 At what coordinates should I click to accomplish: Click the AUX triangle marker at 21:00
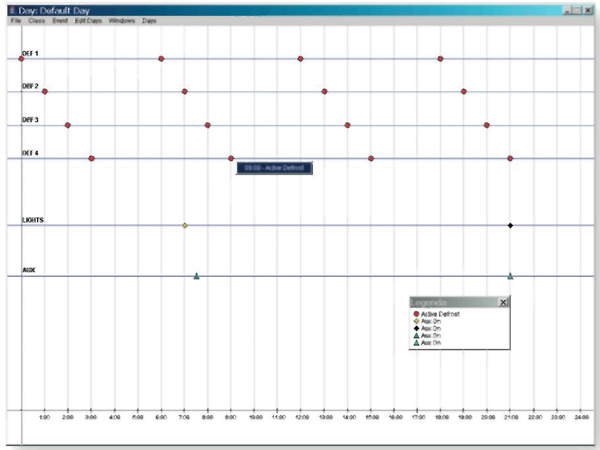(510, 276)
